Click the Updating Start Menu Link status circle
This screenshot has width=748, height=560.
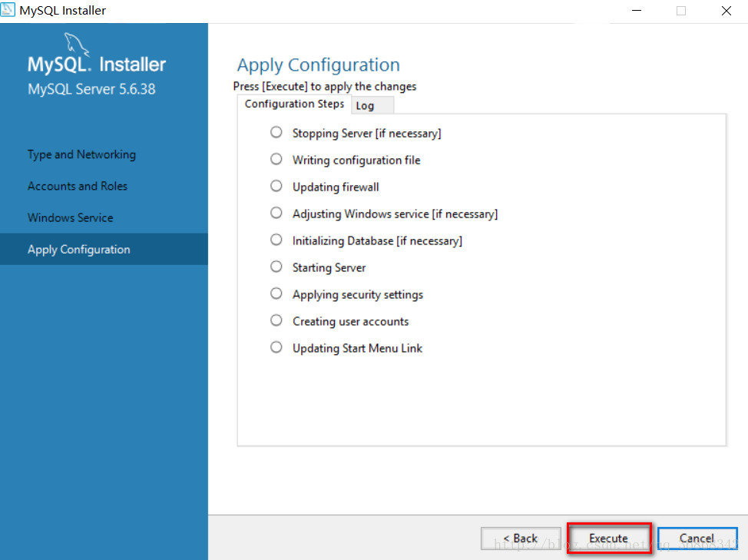pos(276,347)
